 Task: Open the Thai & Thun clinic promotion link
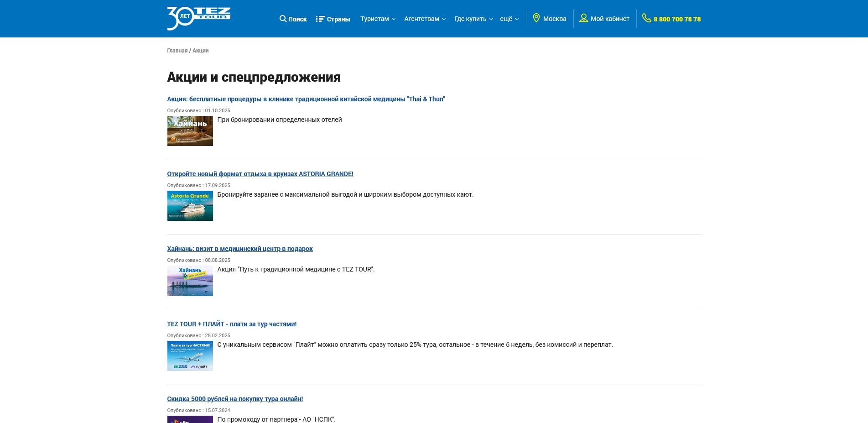pyautogui.click(x=306, y=99)
